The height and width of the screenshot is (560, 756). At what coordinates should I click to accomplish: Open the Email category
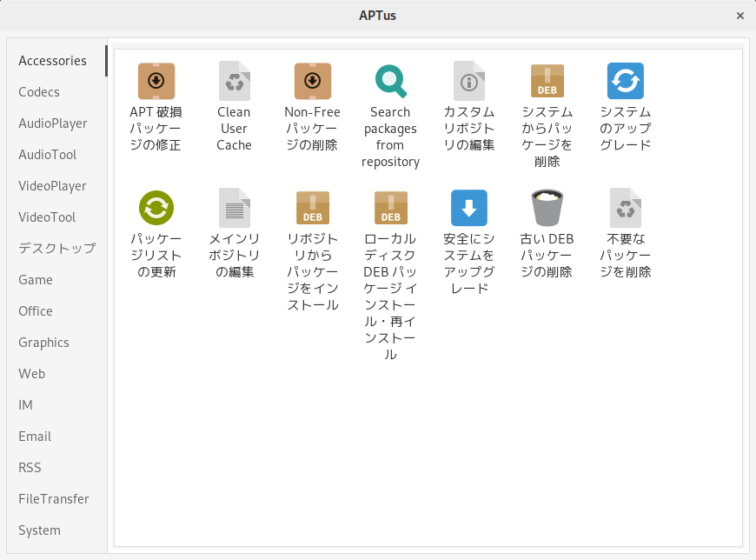click(56, 437)
